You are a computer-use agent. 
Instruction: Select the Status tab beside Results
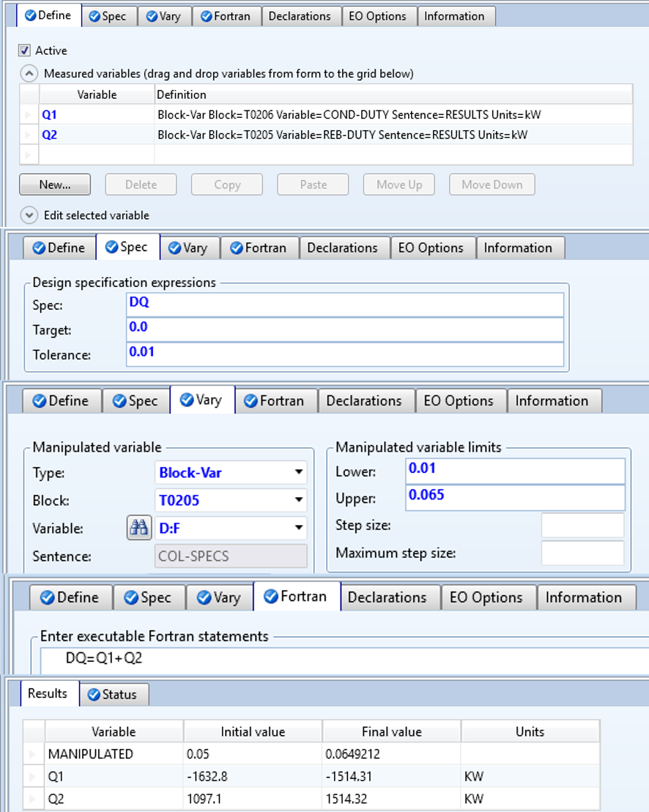(x=113, y=694)
